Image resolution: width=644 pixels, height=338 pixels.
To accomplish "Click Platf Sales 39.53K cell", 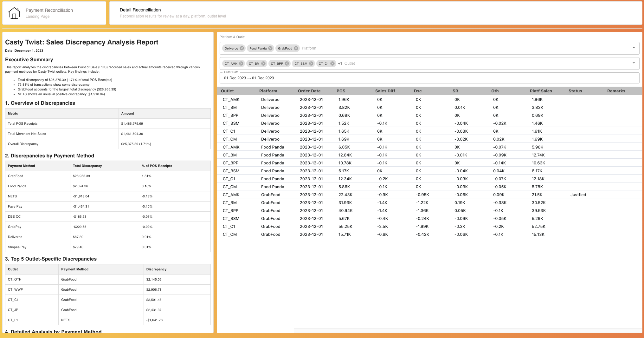I will click(539, 211).
